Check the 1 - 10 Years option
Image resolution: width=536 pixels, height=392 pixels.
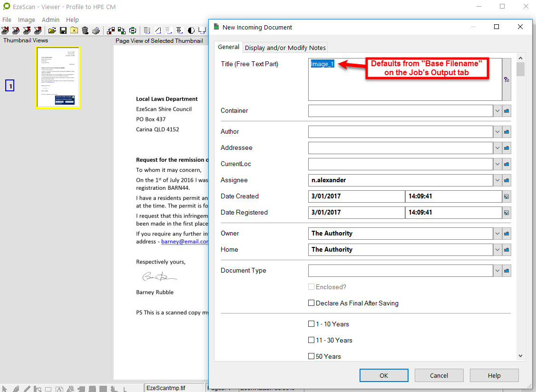[312, 324]
